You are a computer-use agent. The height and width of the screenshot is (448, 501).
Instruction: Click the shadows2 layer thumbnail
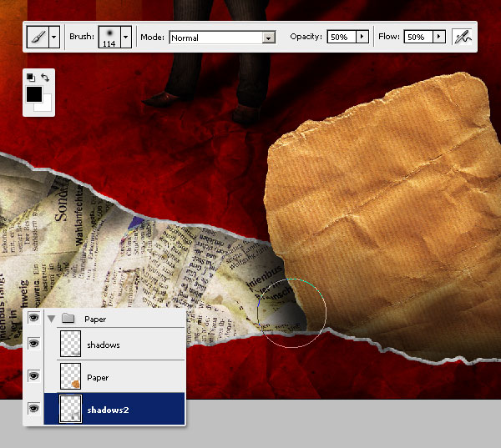tap(71, 409)
